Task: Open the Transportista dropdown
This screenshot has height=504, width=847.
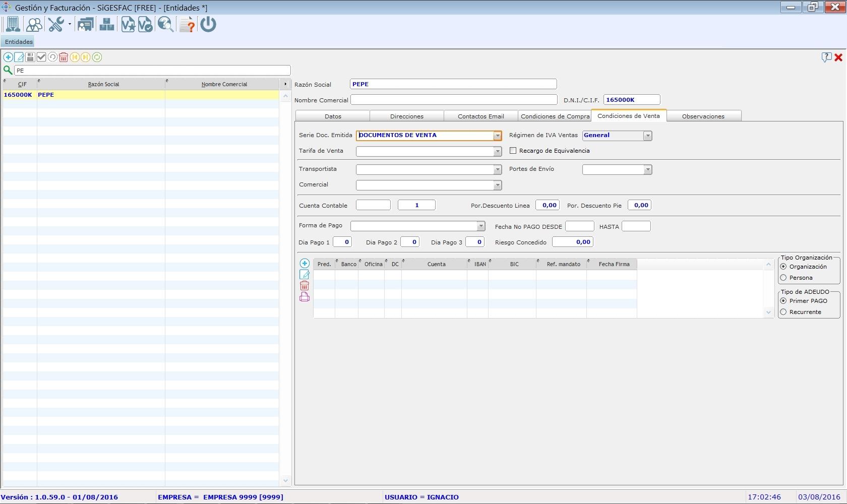Action: tap(498, 169)
